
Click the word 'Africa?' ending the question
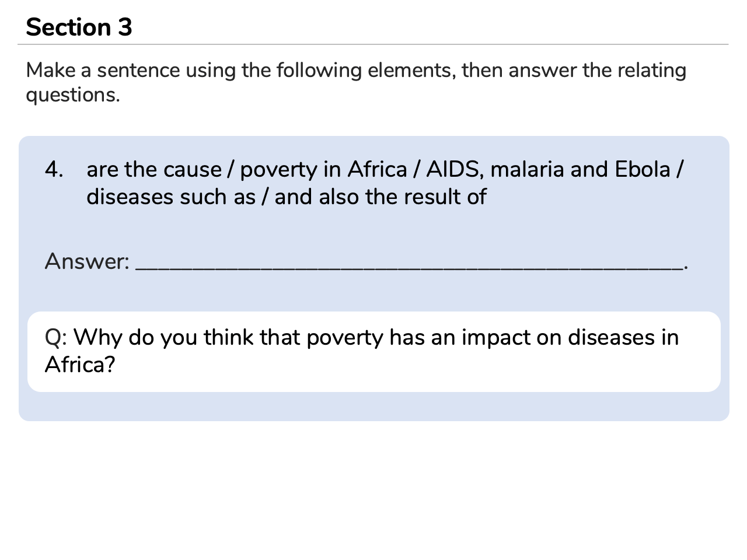click(80, 365)
